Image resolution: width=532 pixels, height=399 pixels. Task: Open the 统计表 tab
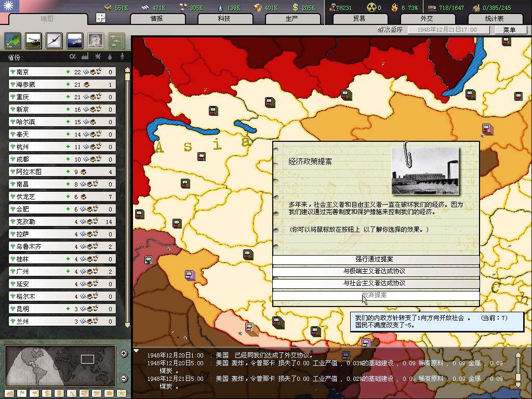[495, 19]
